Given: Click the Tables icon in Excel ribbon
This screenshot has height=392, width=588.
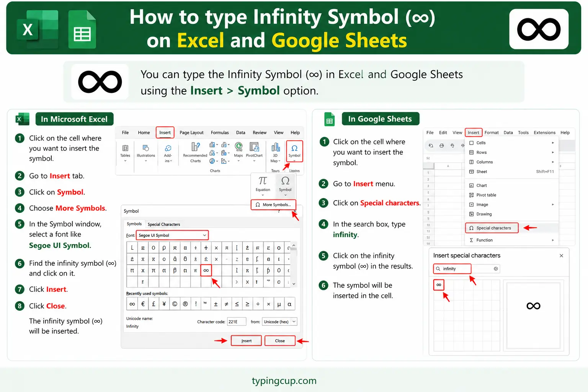Looking at the screenshot, I should click(x=125, y=148).
